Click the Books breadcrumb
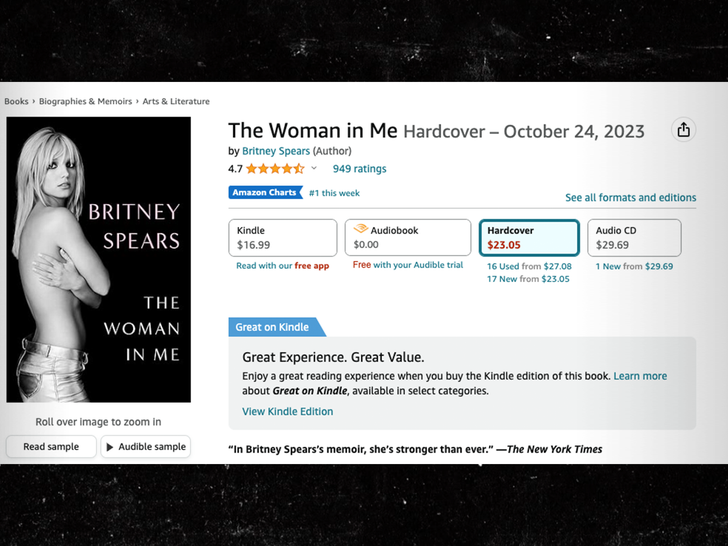 tap(16, 101)
